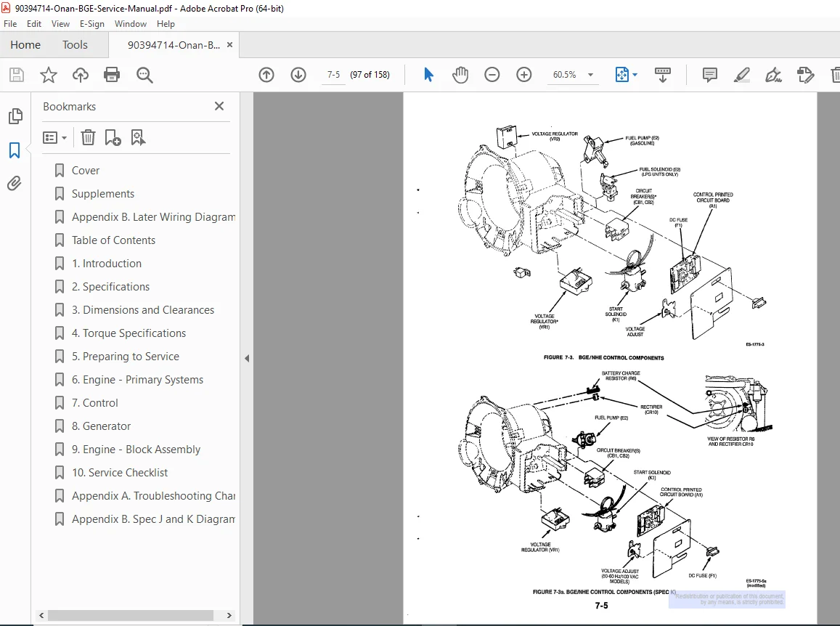Enable scrolling mode icon
Image resolution: width=840 pixels, height=626 pixels.
[x=663, y=75]
